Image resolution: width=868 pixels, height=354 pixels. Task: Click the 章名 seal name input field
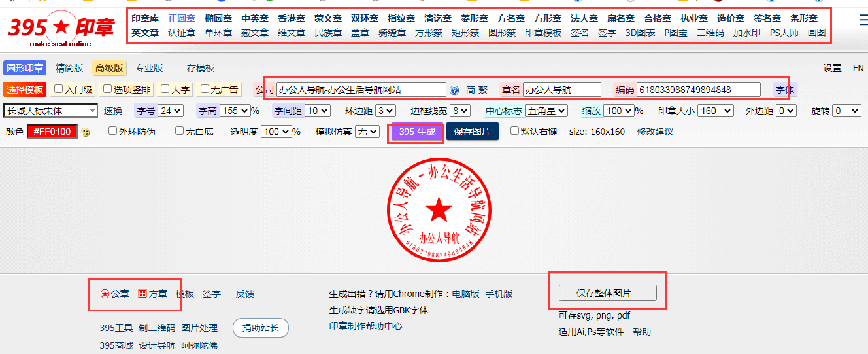coord(561,90)
